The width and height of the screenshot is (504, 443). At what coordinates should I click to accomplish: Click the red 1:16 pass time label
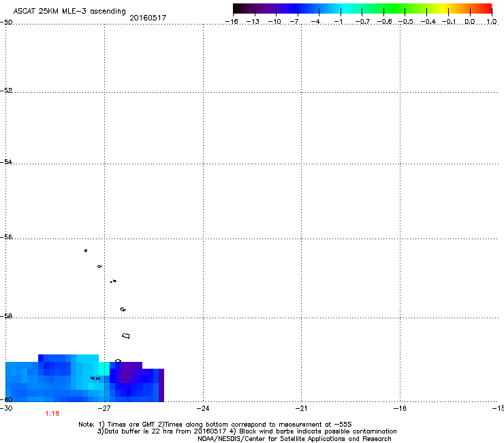[52, 414]
